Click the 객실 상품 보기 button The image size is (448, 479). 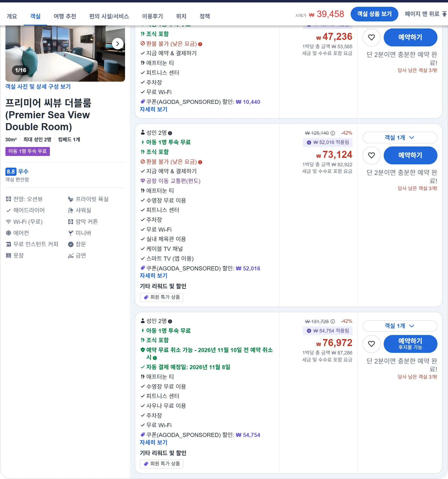point(374,14)
